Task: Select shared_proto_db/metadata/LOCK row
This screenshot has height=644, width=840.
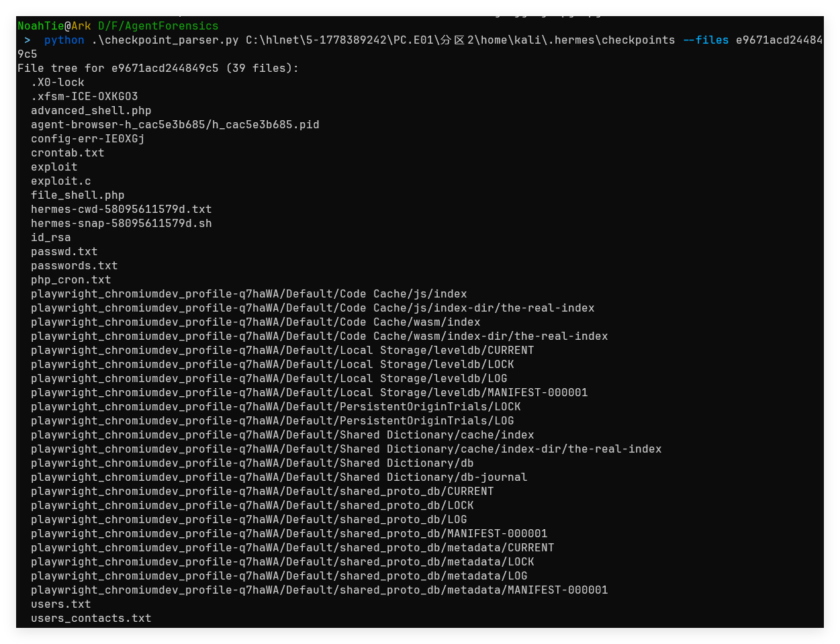Action: 283,562
